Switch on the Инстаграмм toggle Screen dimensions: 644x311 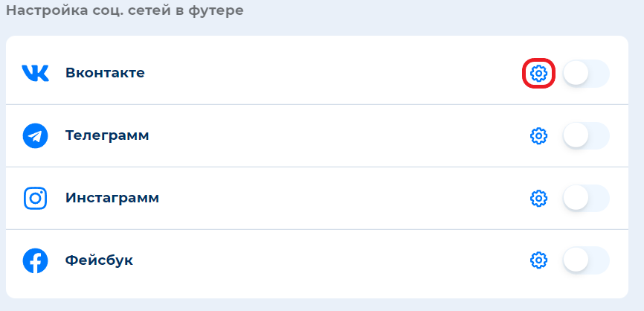(585, 199)
